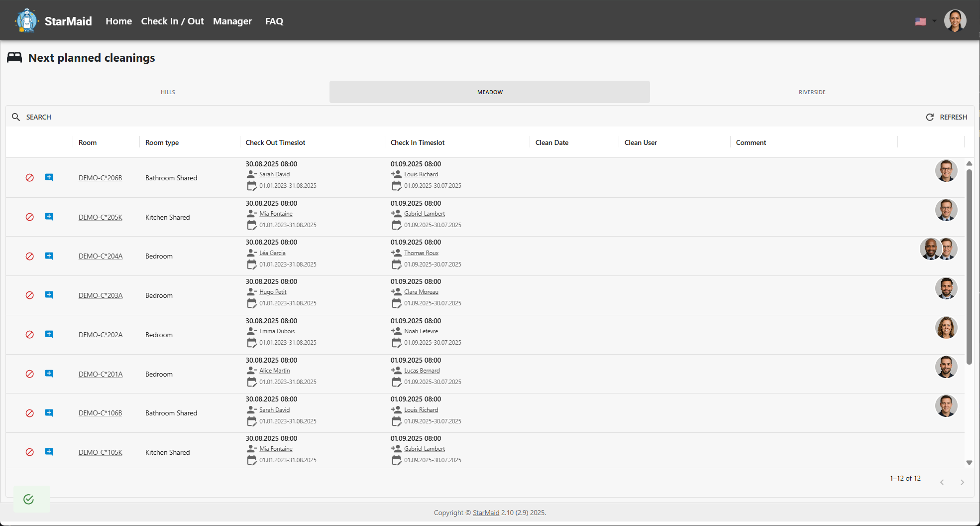Open the Check In / Out menu
This screenshot has height=526, width=980.
[173, 21]
